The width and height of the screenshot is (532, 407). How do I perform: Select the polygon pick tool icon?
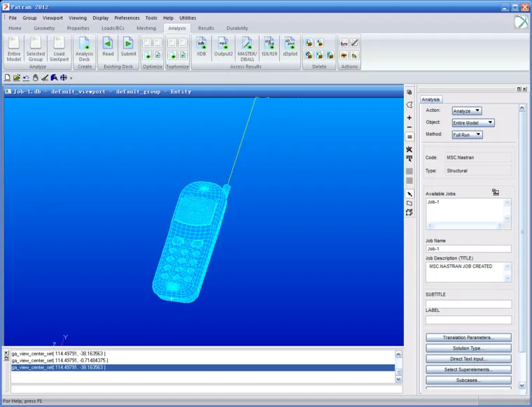[x=409, y=203]
